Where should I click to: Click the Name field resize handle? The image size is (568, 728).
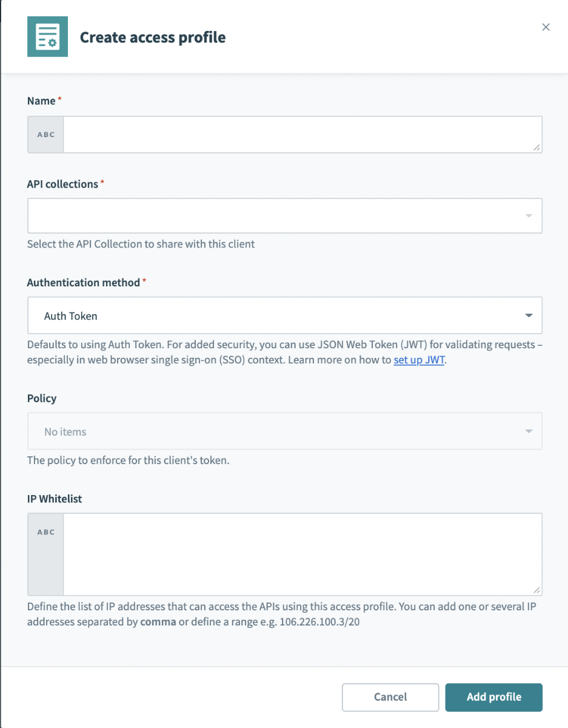pyautogui.click(x=537, y=147)
